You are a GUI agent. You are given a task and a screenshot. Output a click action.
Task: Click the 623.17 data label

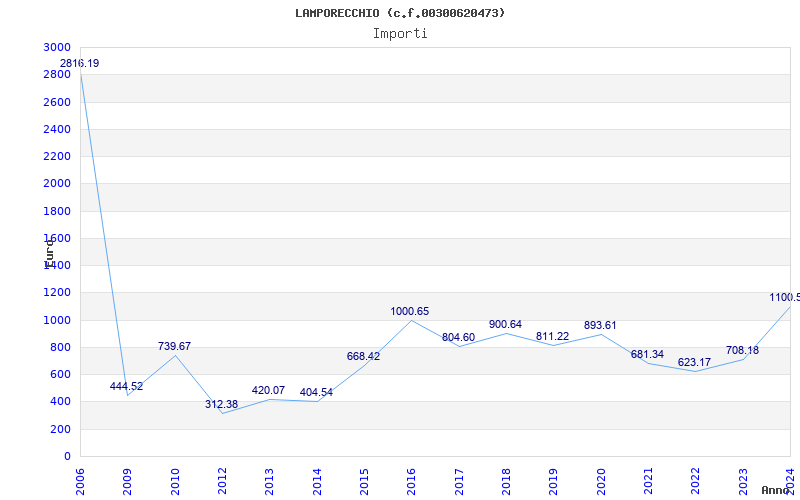694,362
